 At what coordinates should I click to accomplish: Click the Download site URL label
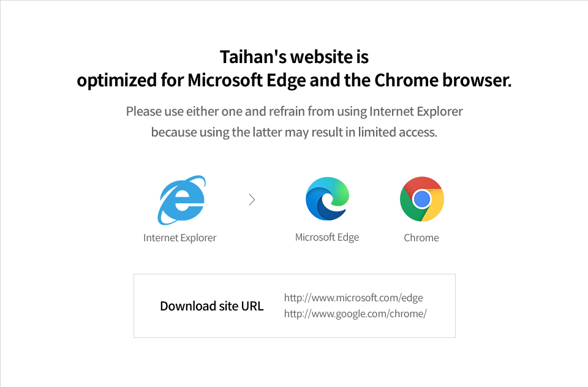click(x=212, y=306)
